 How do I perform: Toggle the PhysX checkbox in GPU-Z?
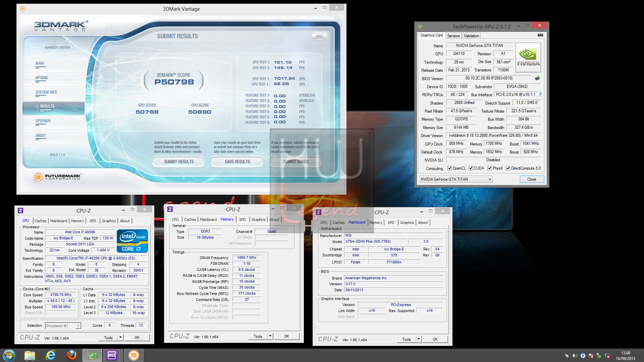pos(489,168)
